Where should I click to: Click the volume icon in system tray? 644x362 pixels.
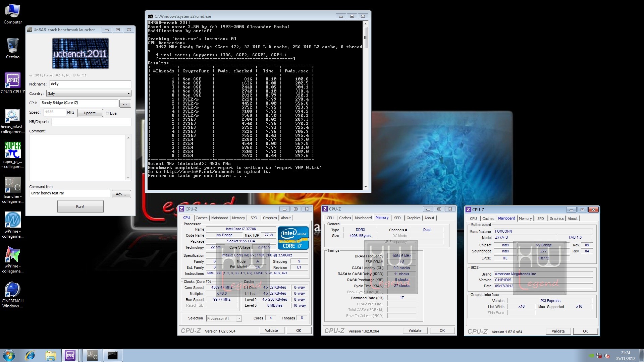point(607,356)
